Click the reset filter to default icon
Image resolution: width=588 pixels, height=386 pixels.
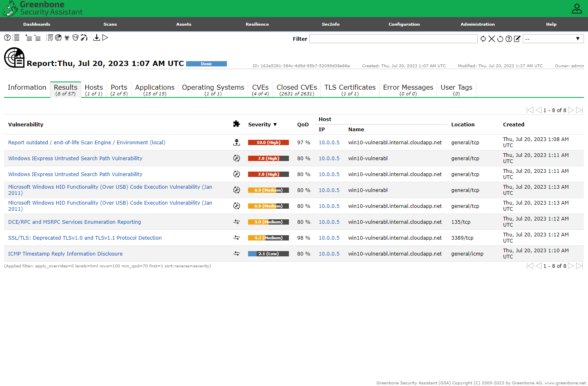pyautogui.click(x=500, y=39)
